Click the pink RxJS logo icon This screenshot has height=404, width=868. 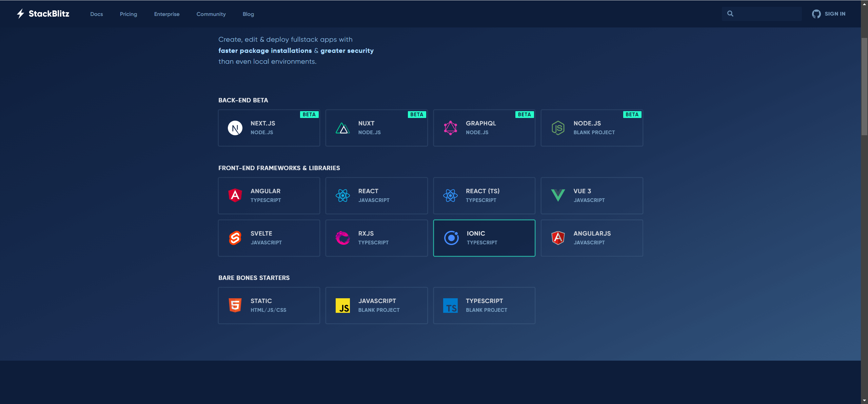pyautogui.click(x=342, y=238)
